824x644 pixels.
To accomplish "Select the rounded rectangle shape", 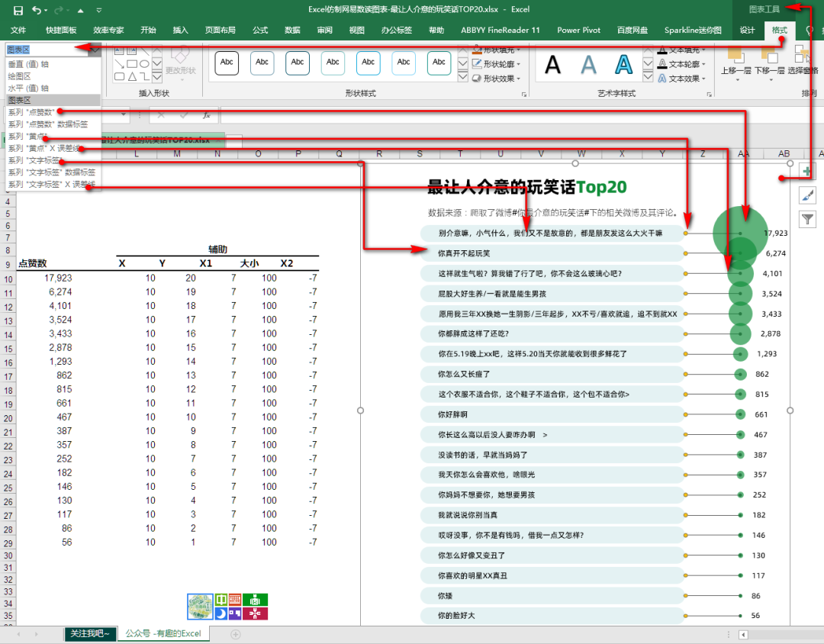I will click(x=119, y=77).
